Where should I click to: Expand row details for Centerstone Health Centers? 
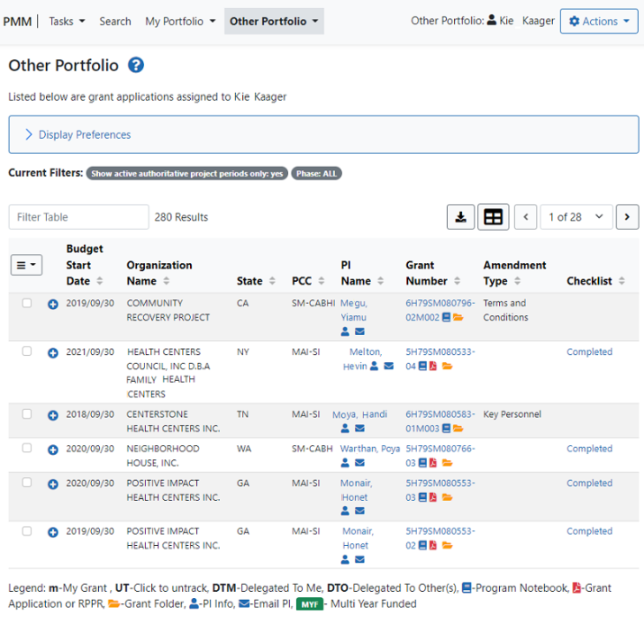(53, 415)
